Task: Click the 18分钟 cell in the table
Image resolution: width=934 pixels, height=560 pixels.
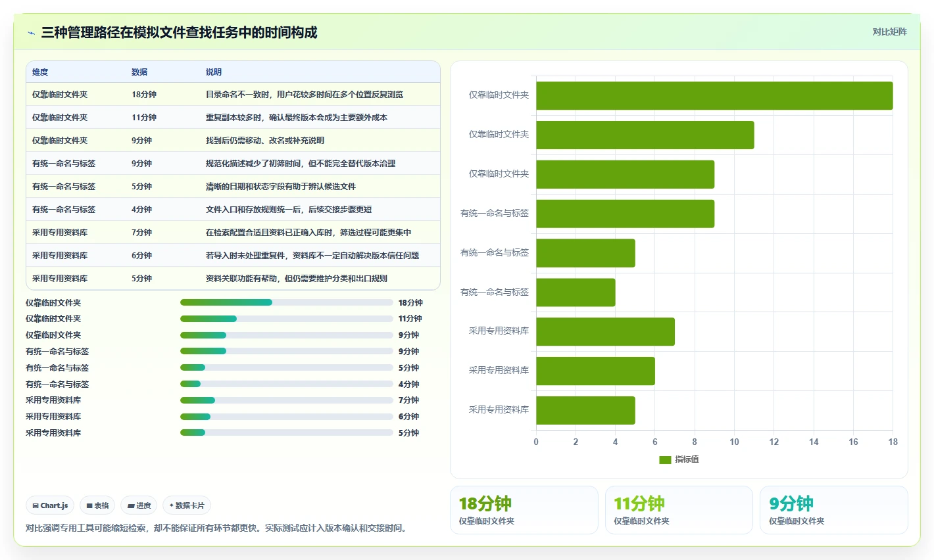Action: [144, 95]
